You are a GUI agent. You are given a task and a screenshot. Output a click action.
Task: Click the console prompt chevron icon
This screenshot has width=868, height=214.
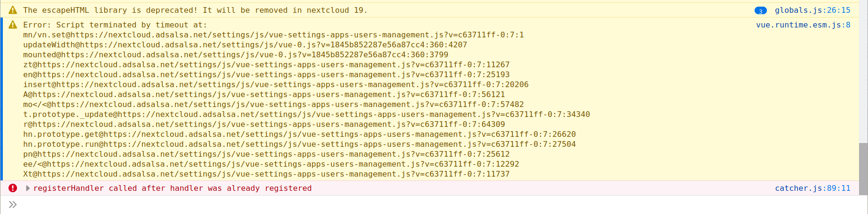click(13, 205)
